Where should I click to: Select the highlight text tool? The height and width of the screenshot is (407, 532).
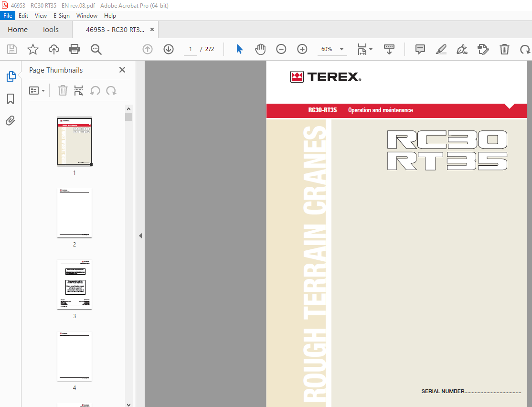(x=441, y=49)
